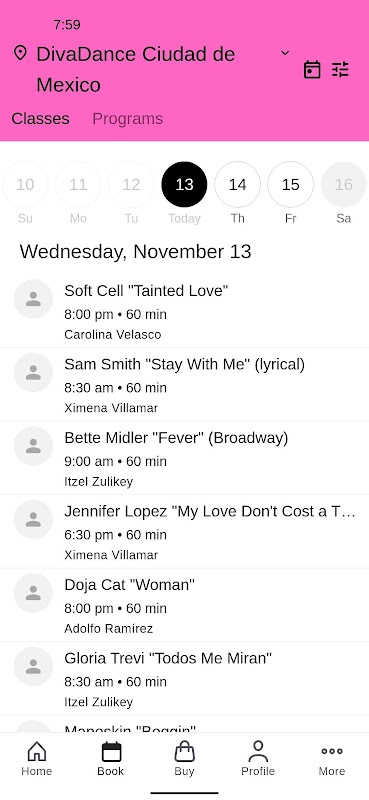This screenshot has width=369, height=800.
Task: Go to Home in bottom navigation
Action: click(x=37, y=759)
